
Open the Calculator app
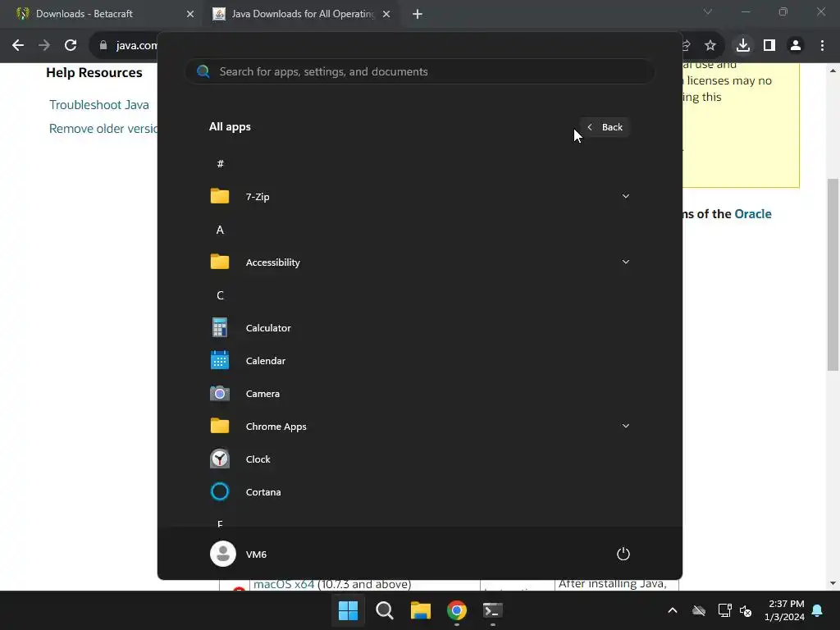tap(419, 328)
